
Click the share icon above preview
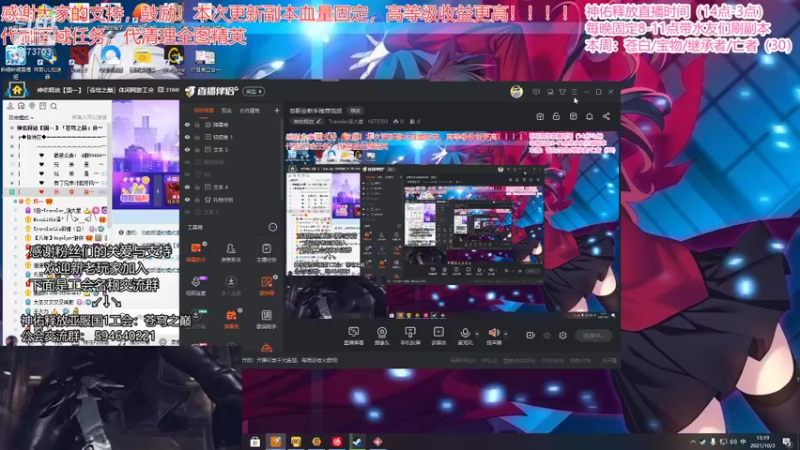pos(606,116)
